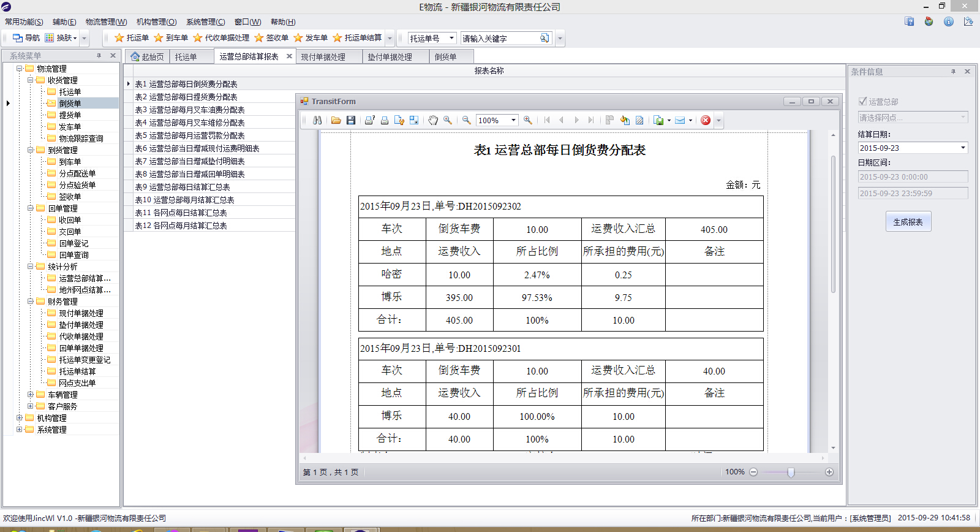Toggle the 运营总部 checkbox

click(863, 101)
